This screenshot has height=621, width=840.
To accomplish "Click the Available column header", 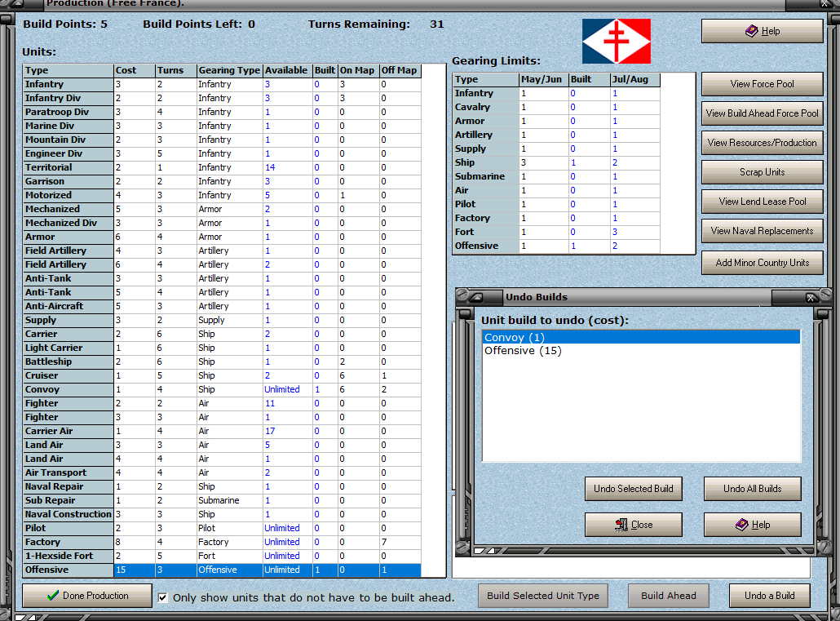I will click(x=287, y=70).
